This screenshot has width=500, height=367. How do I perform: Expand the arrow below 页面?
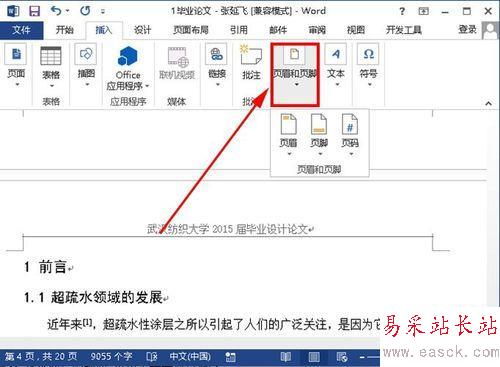pos(17,85)
